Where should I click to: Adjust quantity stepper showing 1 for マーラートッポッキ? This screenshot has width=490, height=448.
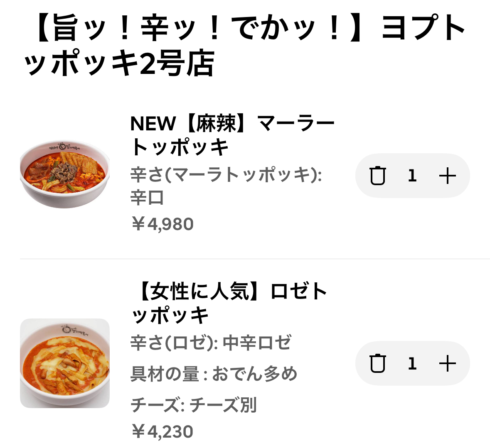(412, 176)
